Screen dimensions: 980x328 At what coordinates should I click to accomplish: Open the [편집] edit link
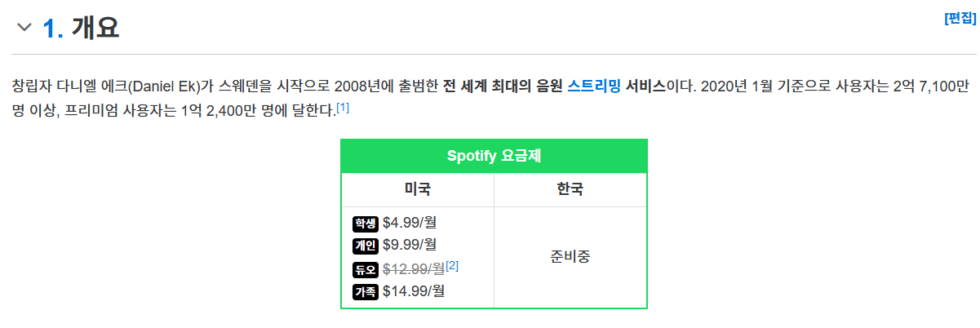pyautogui.click(x=960, y=18)
